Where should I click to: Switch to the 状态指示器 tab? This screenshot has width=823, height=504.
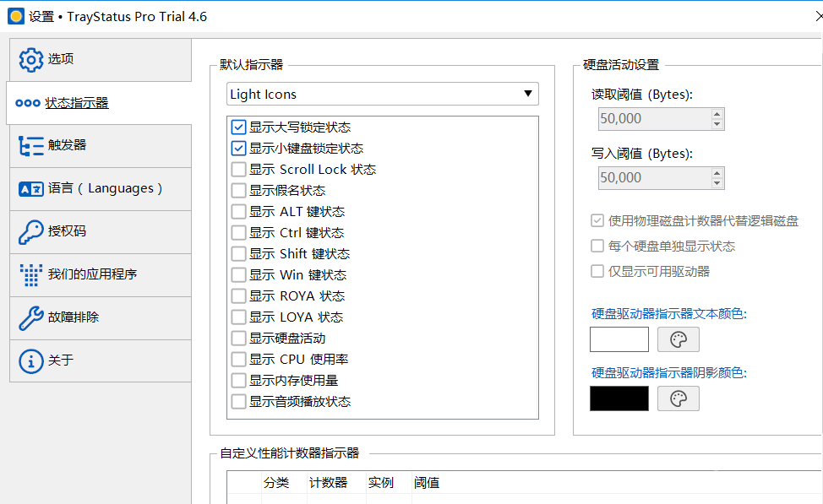(76, 103)
